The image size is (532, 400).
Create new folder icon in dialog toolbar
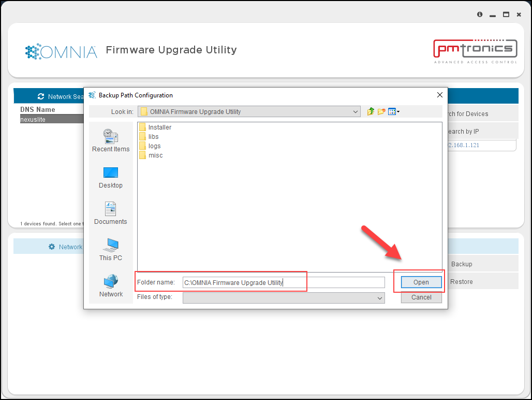point(381,111)
